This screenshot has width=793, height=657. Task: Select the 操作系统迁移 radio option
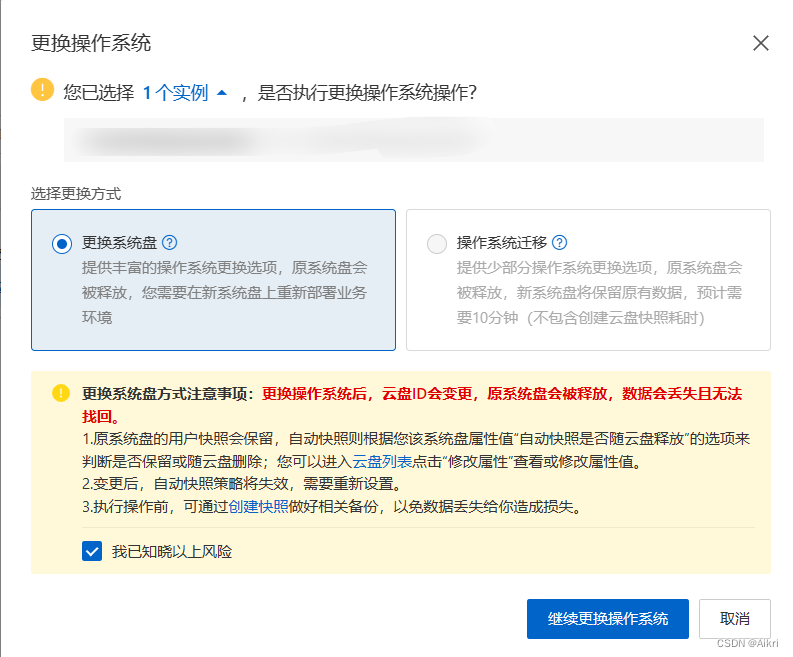(436, 244)
